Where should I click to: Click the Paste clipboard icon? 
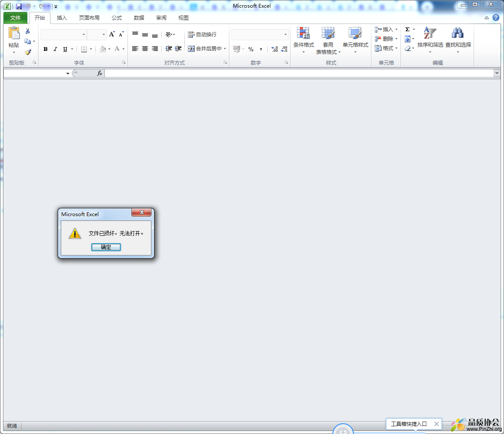coord(14,33)
